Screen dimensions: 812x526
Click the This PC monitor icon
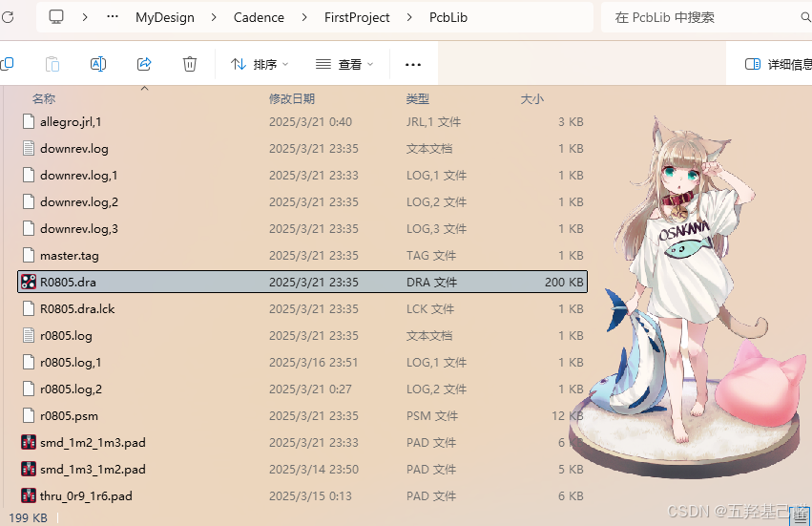[56, 17]
